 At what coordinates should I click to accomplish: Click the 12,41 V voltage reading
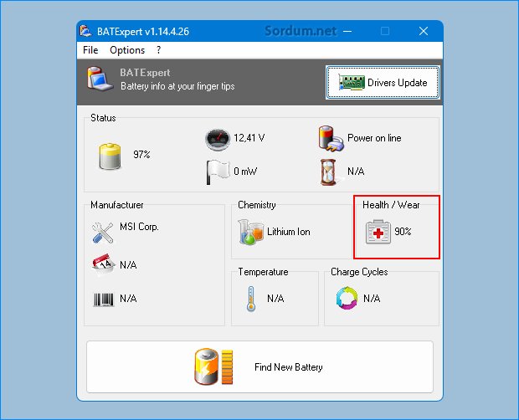tap(249, 137)
